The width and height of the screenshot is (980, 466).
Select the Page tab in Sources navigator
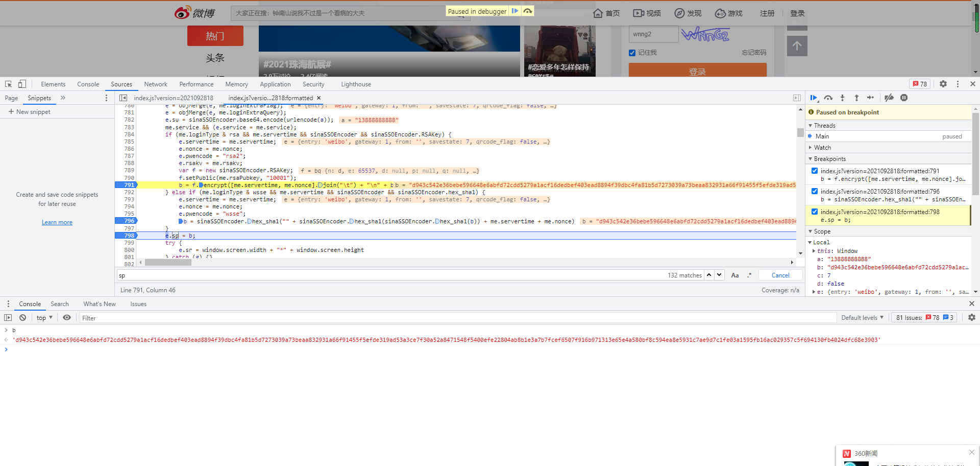11,98
